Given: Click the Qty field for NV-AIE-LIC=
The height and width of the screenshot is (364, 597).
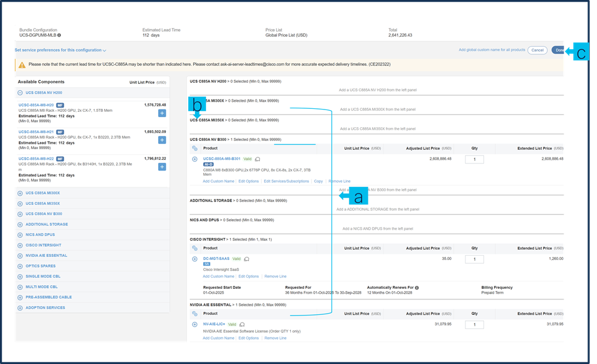Looking at the screenshot, I should pyautogui.click(x=474, y=325).
